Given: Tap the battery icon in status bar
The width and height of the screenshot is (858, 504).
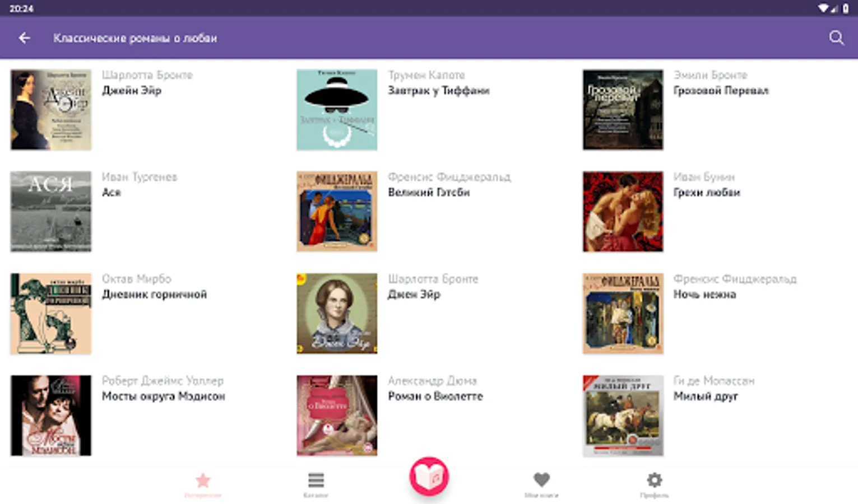Looking at the screenshot, I should (x=846, y=8).
